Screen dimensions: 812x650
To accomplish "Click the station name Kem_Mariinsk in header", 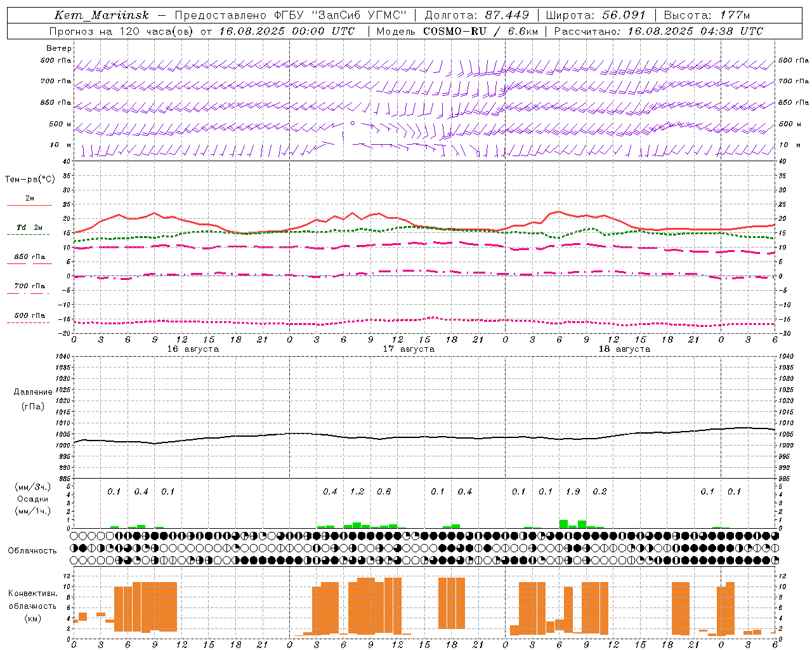I will (x=101, y=15).
